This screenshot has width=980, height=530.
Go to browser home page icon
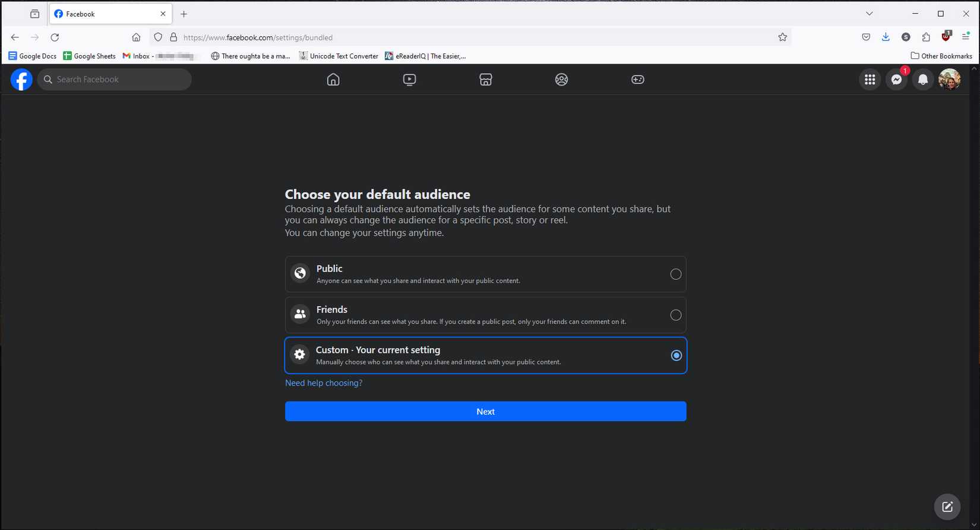tap(136, 37)
